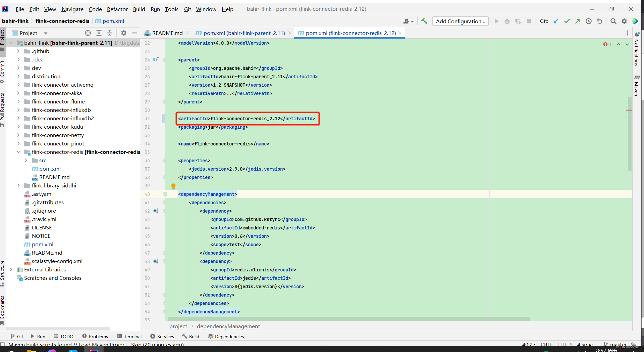Click the JetBrains toolbox icon at top right
This screenshot has height=352, width=644.
[635, 21]
